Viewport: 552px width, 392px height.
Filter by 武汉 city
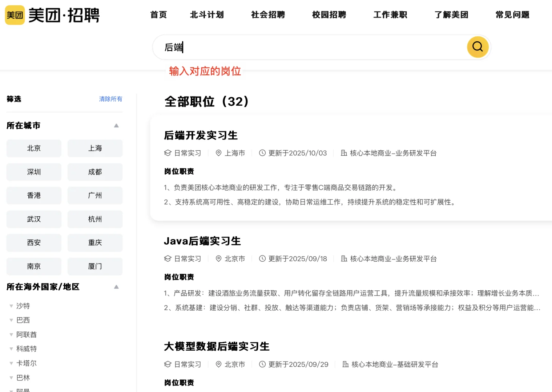(x=34, y=219)
